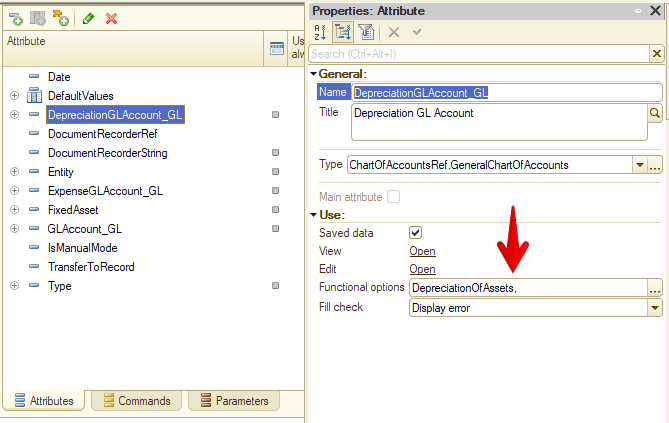The image size is (669, 423).
Task: Expand the DefaultValues tree node
Action: tap(15, 96)
